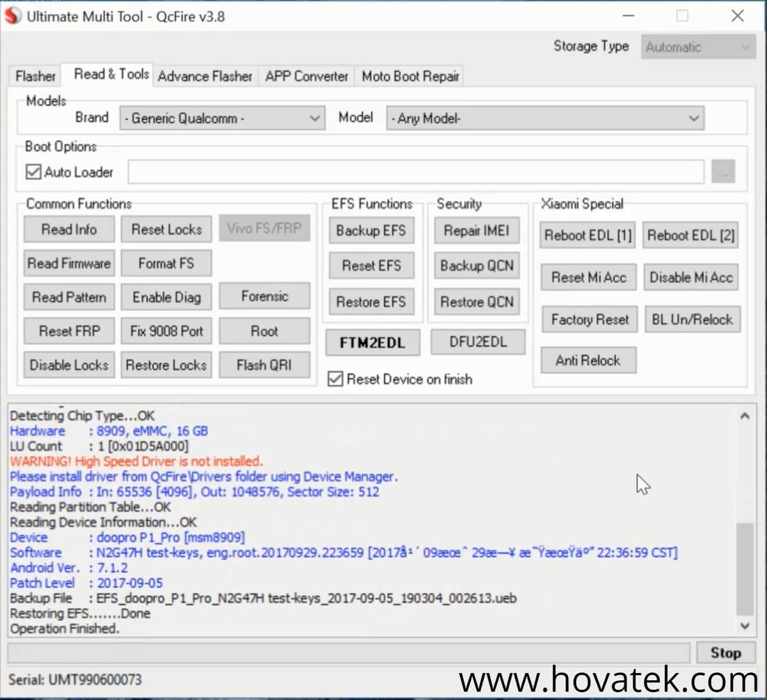767x700 pixels.
Task: Click the Read Firmware button
Action: coord(69,263)
